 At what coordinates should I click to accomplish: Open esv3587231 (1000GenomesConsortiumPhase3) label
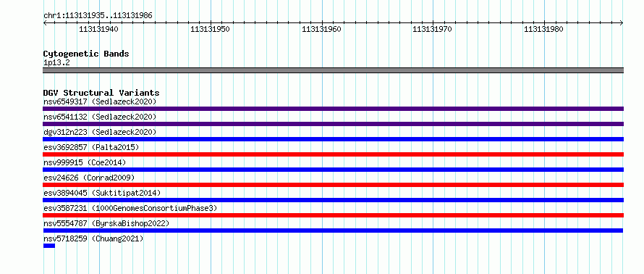(x=130, y=208)
